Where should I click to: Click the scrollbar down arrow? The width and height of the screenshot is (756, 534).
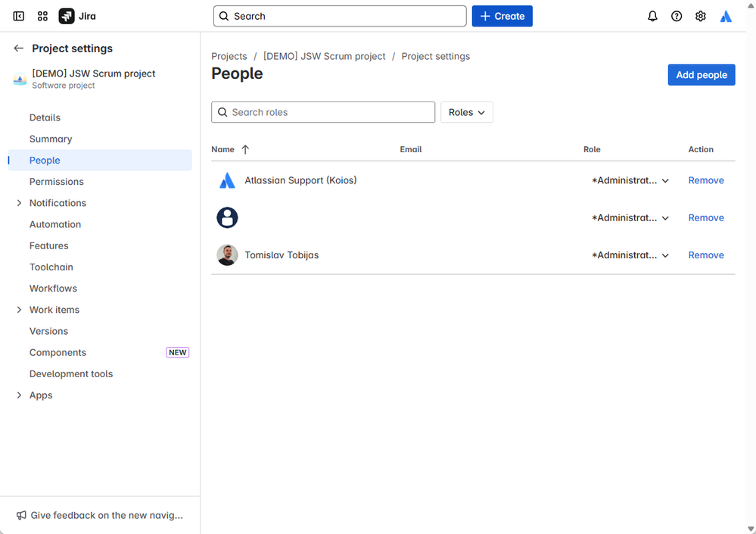pos(751,529)
